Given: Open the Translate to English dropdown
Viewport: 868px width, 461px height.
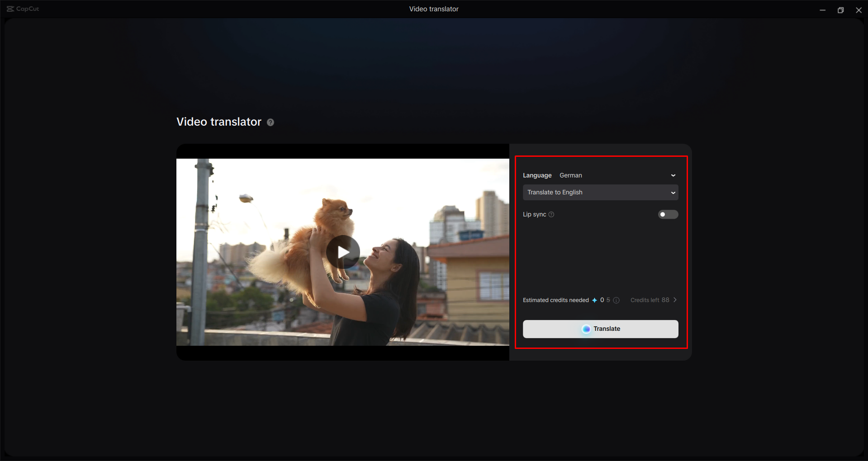Looking at the screenshot, I should tap(600, 193).
